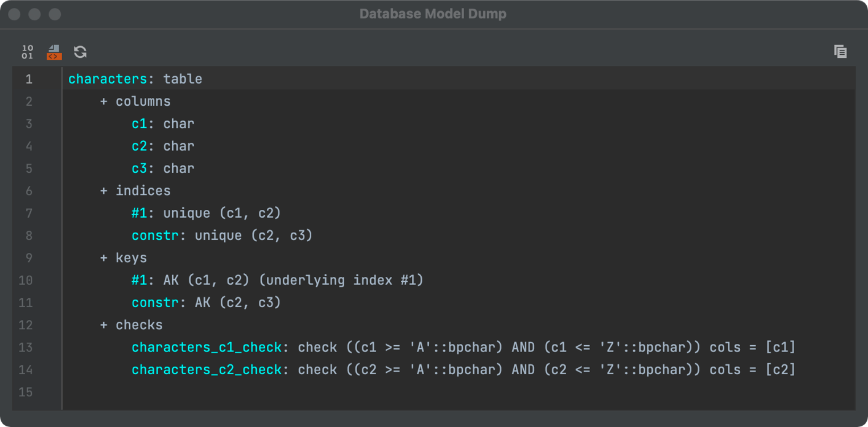Toggle the binary data view icon

pos(27,52)
